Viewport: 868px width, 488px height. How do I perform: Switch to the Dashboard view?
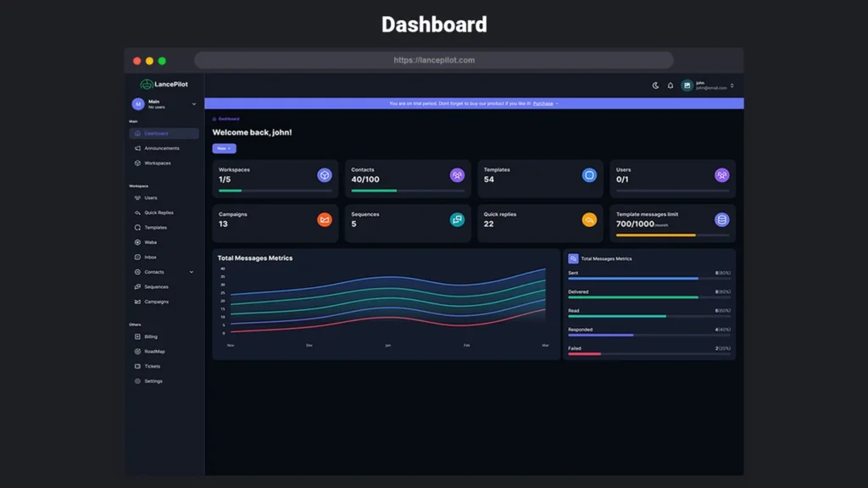coord(156,133)
